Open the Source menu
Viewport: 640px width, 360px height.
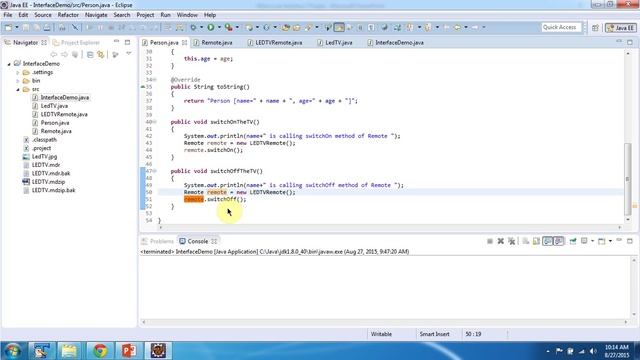[43, 15]
